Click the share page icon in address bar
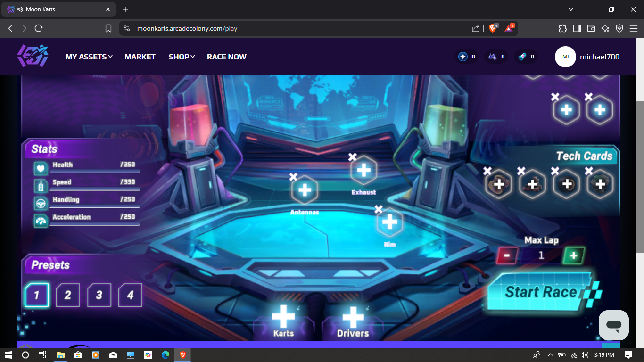The image size is (644, 362). tap(476, 28)
